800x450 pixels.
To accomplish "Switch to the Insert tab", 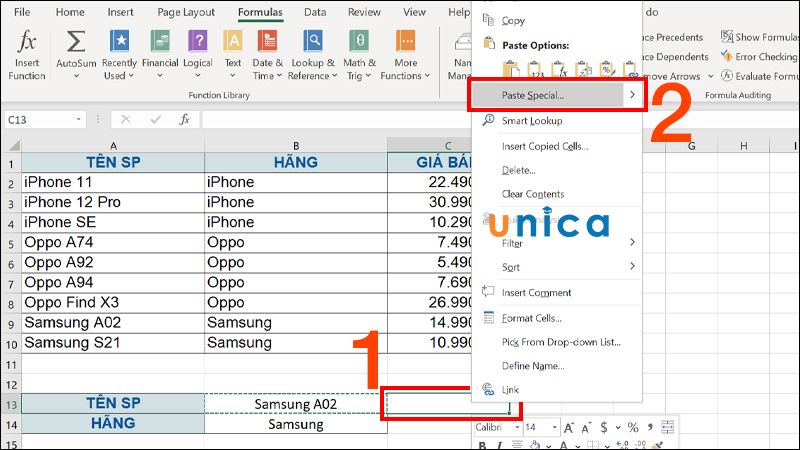I will click(x=120, y=12).
